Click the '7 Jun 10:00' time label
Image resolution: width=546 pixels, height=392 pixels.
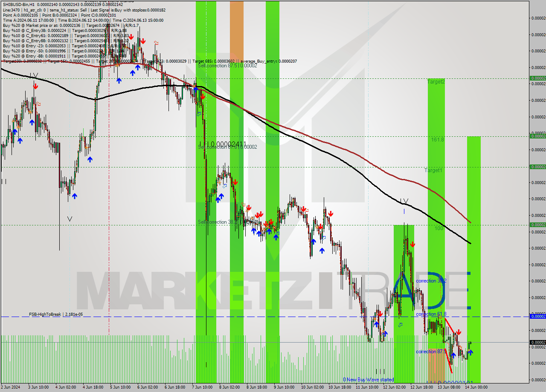202,387
